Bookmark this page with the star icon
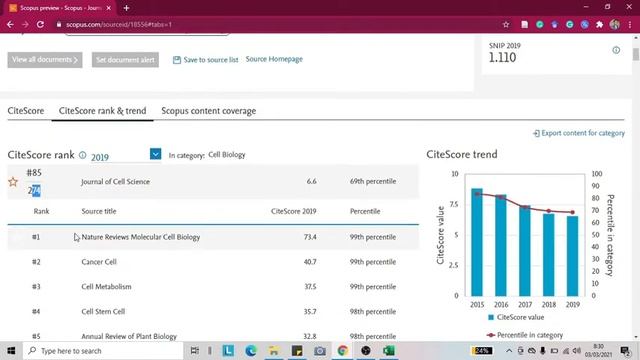640x360 pixels. tap(506, 24)
